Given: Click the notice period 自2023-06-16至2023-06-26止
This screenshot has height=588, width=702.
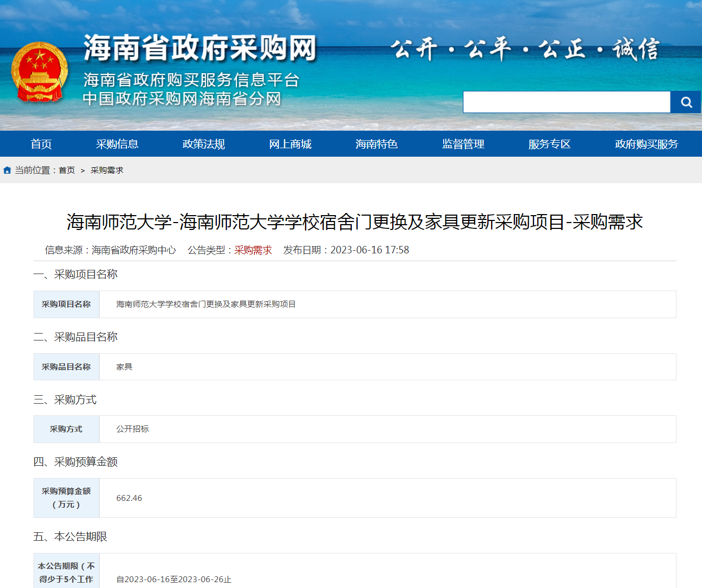Looking at the screenshot, I should [174, 580].
